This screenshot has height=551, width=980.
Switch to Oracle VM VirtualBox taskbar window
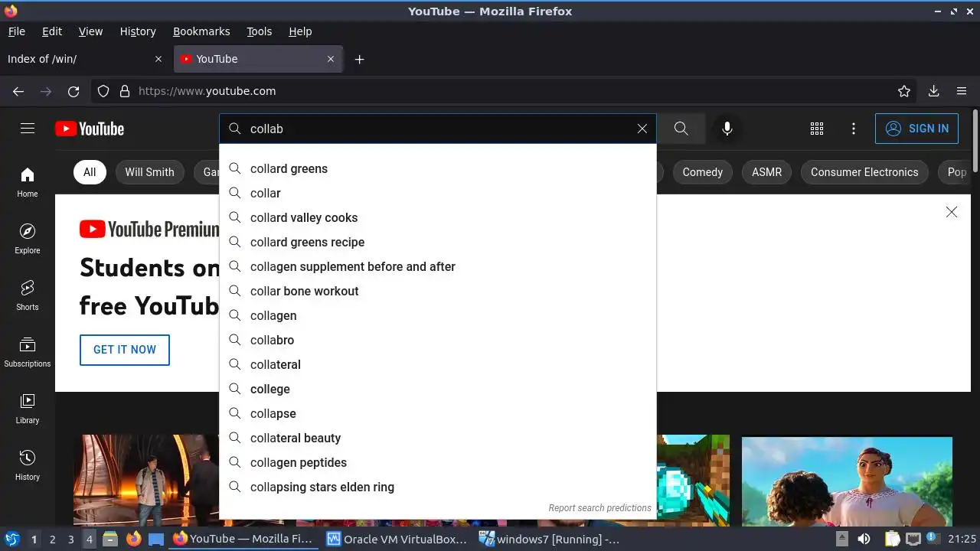coord(397,539)
